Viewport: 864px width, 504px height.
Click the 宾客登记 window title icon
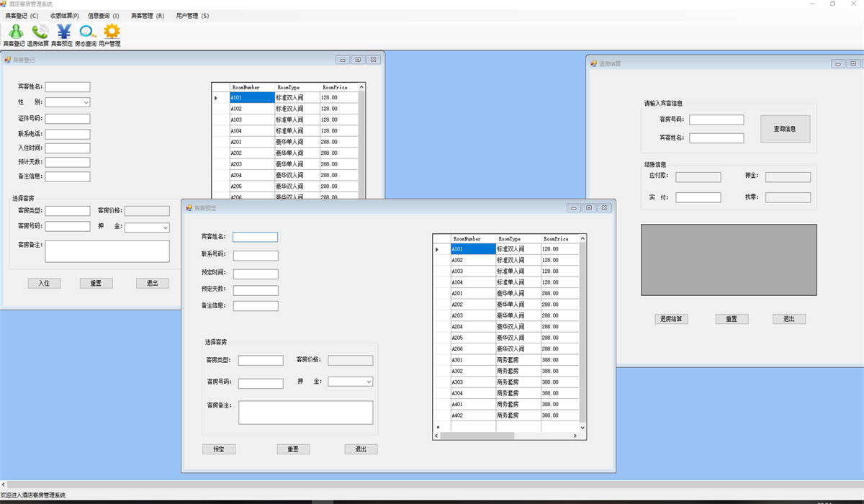click(8, 60)
